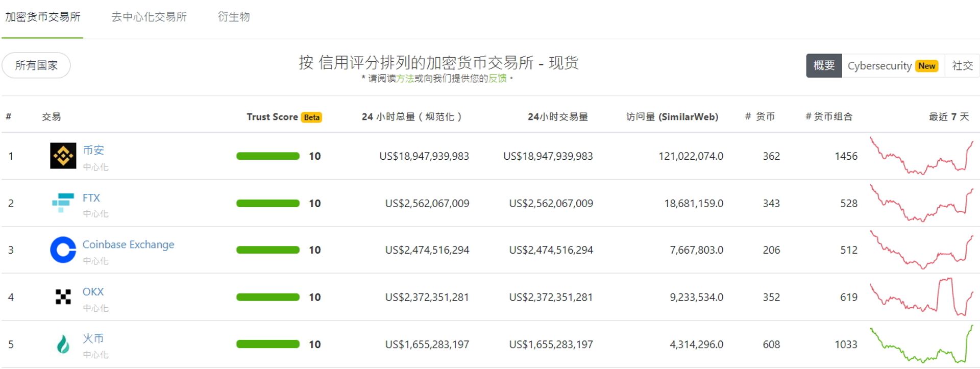The image size is (980, 369).
Task: Click Binance visits value 121,022,074.0
Action: click(691, 156)
